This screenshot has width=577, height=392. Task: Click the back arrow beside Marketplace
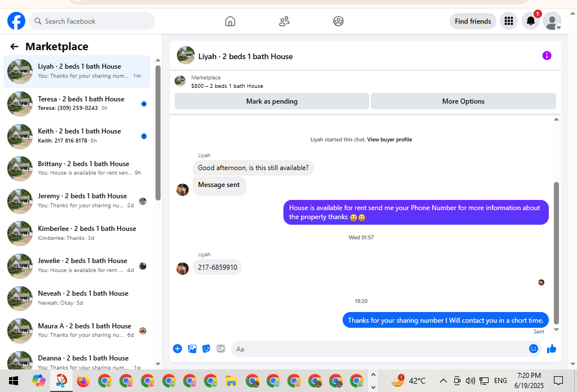[14, 46]
